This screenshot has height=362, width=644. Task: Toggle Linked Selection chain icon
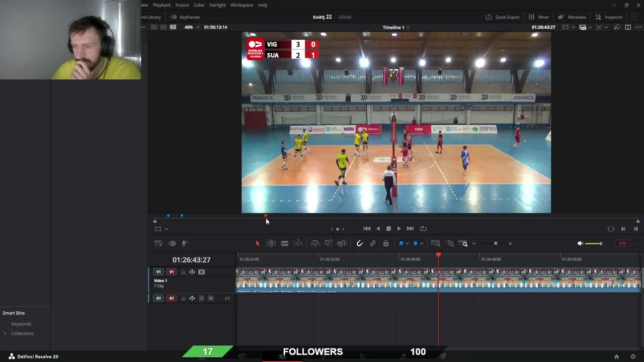(373, 243)
